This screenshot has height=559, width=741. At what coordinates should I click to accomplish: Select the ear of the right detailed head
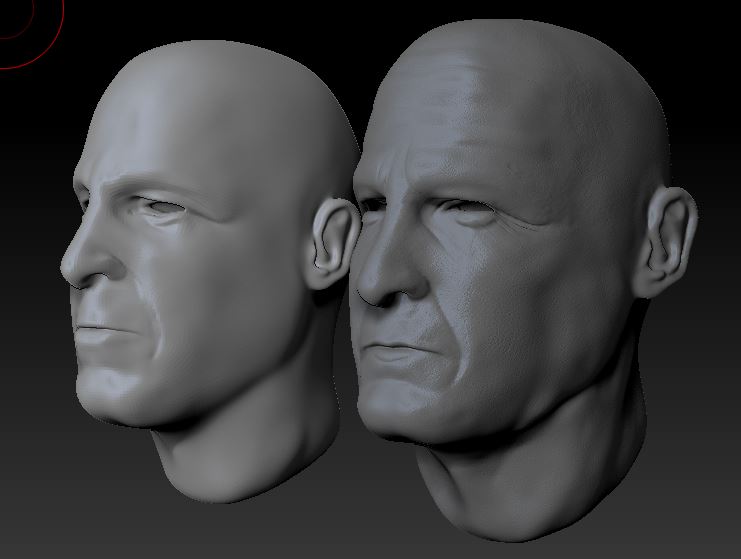pyautogui.click(x=665, y=242)
